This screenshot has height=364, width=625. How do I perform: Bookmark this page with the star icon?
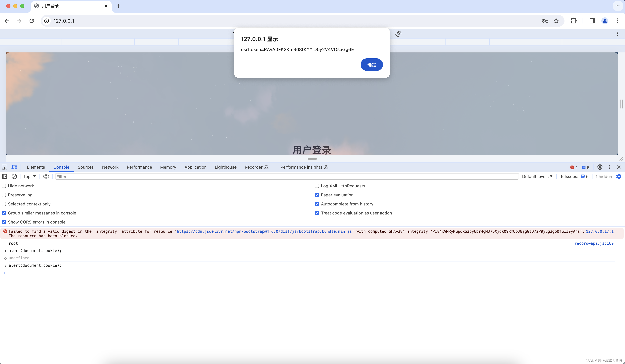click(x=556, y=21)
